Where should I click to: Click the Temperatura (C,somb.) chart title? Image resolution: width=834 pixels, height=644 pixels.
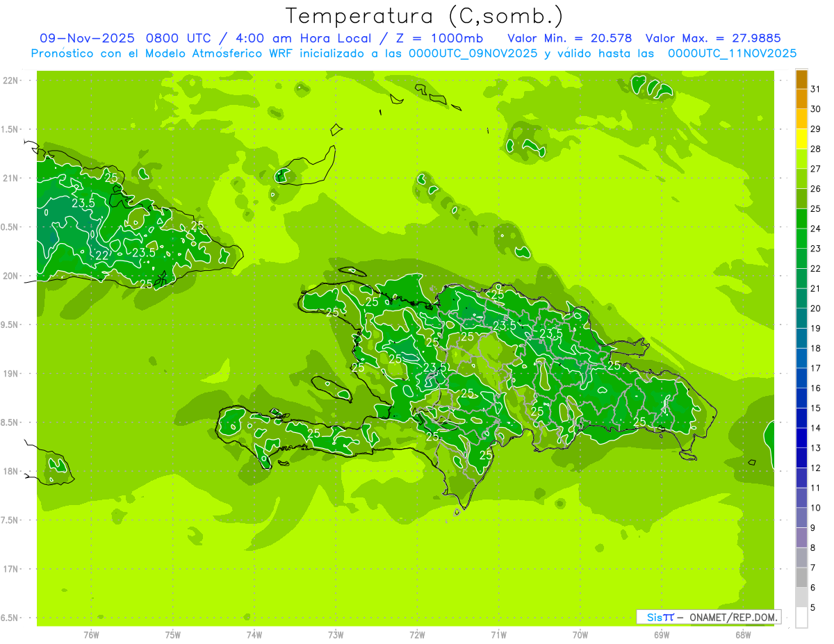pyautogui.click(x=424, y=15)
